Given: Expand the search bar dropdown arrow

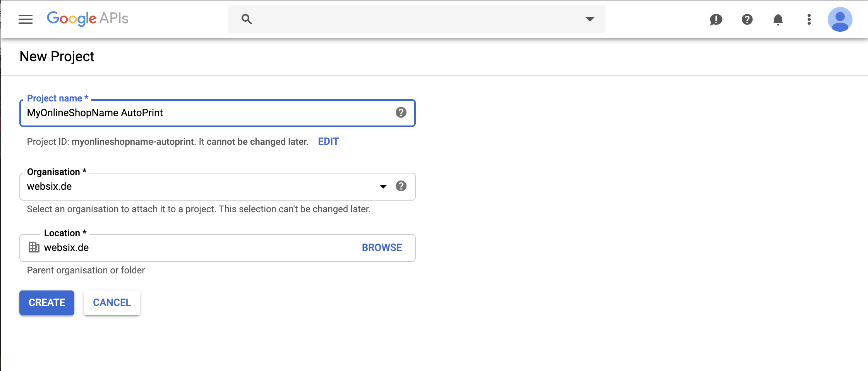Looking at the screenshot, I should tap(590, 19).
